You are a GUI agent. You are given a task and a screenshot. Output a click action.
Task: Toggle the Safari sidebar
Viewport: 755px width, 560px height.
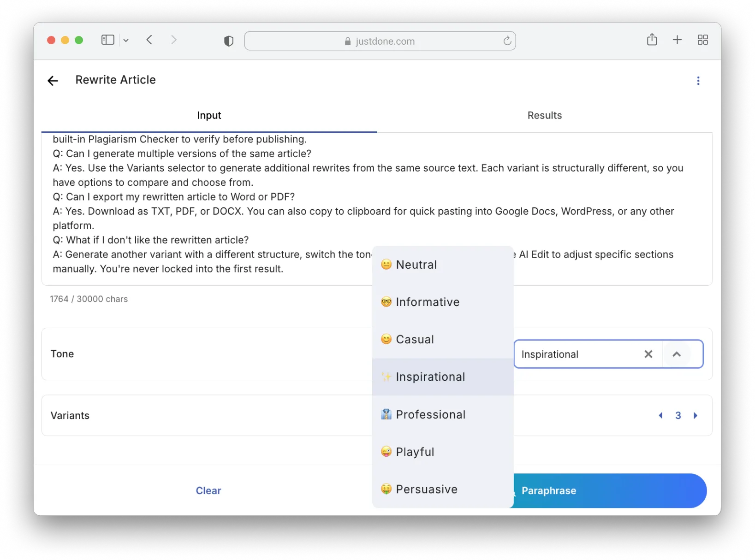(107, 40)
